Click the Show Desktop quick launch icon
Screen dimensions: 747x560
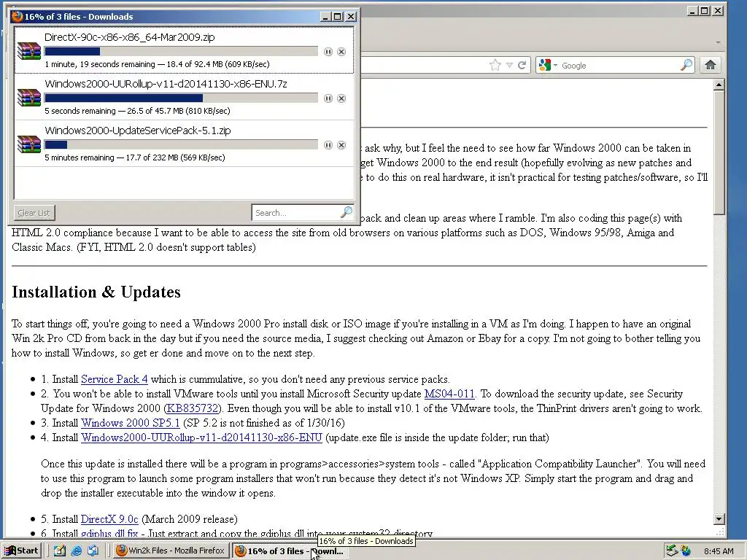click(60, 551)
